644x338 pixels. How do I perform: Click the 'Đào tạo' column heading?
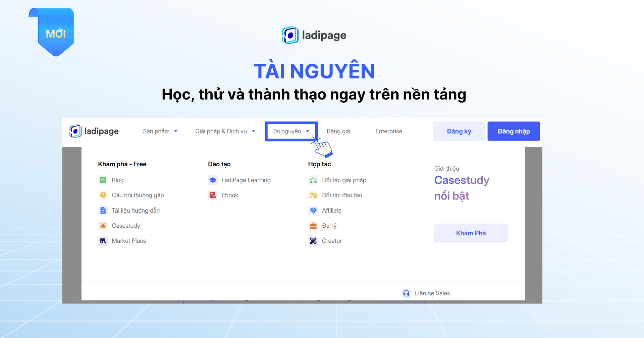(219, 164)
